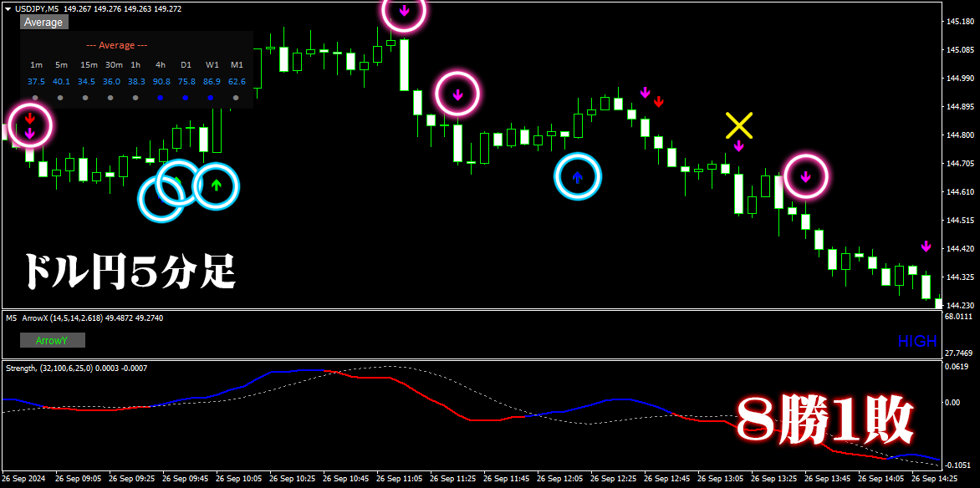
Task: Select the gray dot under 15m
Action: [85, 98]
